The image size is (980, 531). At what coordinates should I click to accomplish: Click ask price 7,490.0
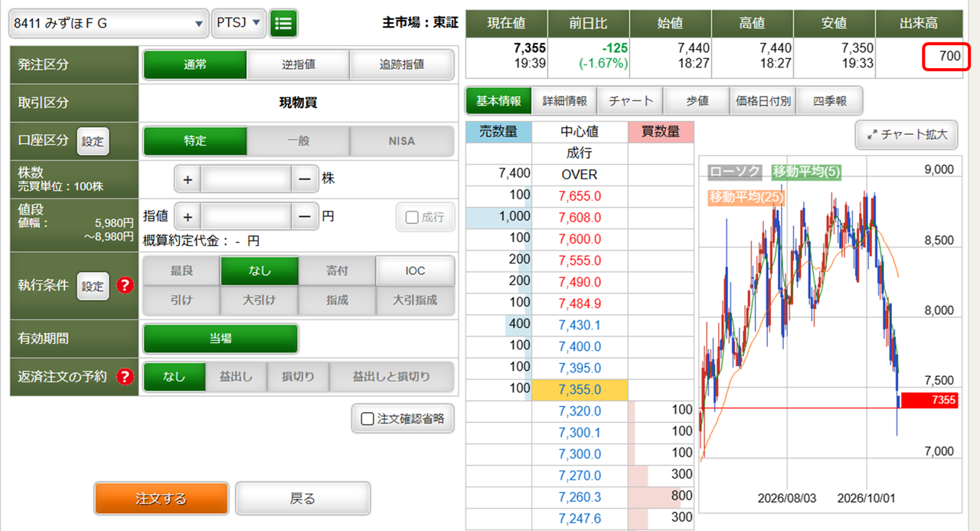580,282
